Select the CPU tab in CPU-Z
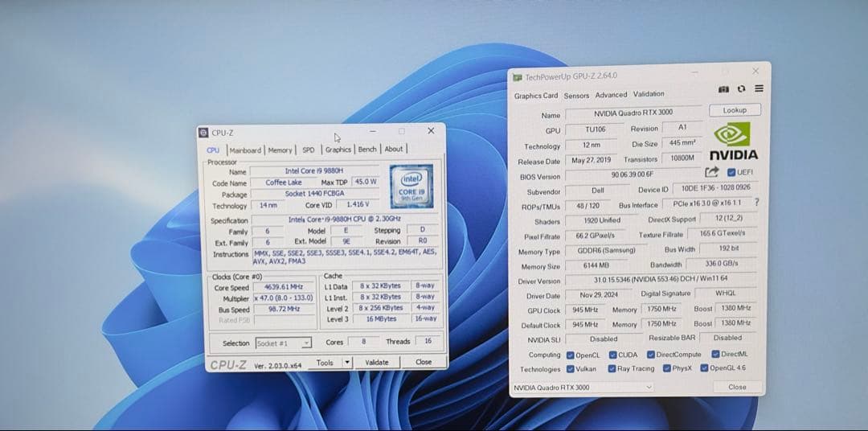 [x=213, y=150]
